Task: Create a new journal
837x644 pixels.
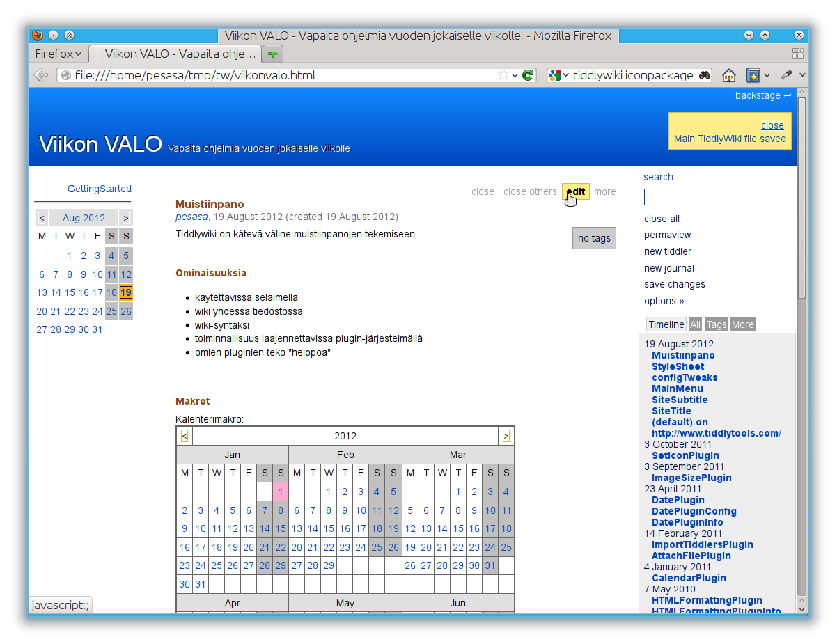Action: coord(669,268)
